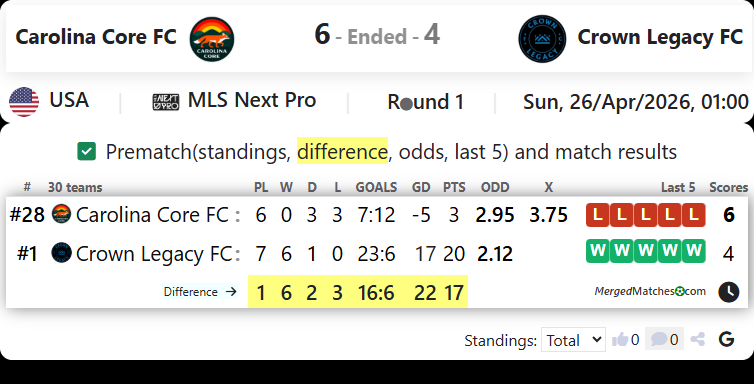
Task: Click the Google G search icon
Action: click(x=726, y=339)
